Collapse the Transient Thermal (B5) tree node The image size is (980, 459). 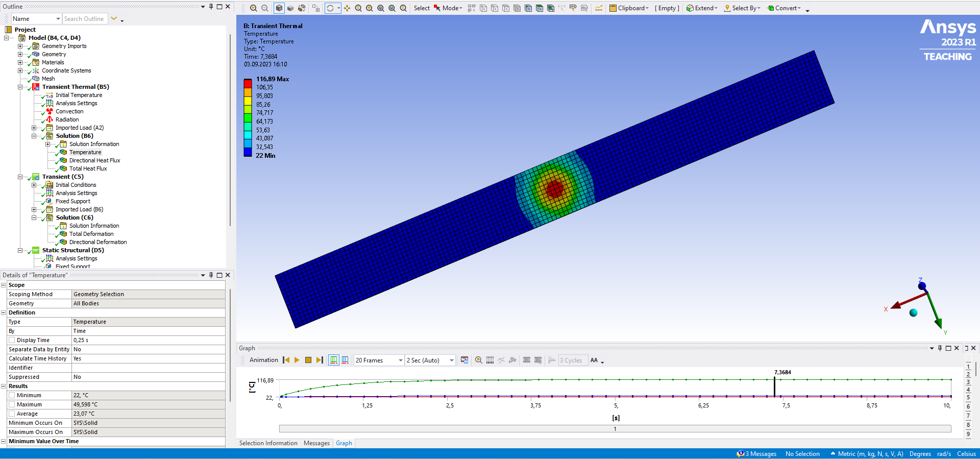point(20,87)
